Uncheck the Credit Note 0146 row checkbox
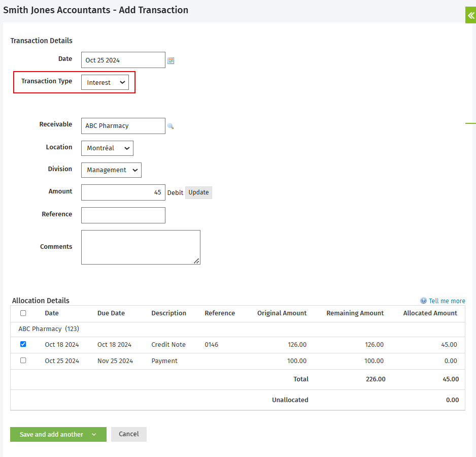 click(x=23, y=344)
